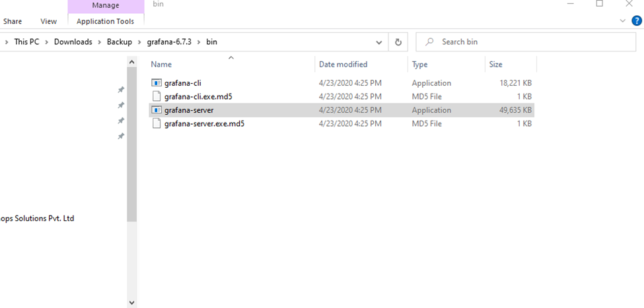This screenshot has width=644, height=308.
Task: Click the magnifier icon in search box
Action: (429, 42)
